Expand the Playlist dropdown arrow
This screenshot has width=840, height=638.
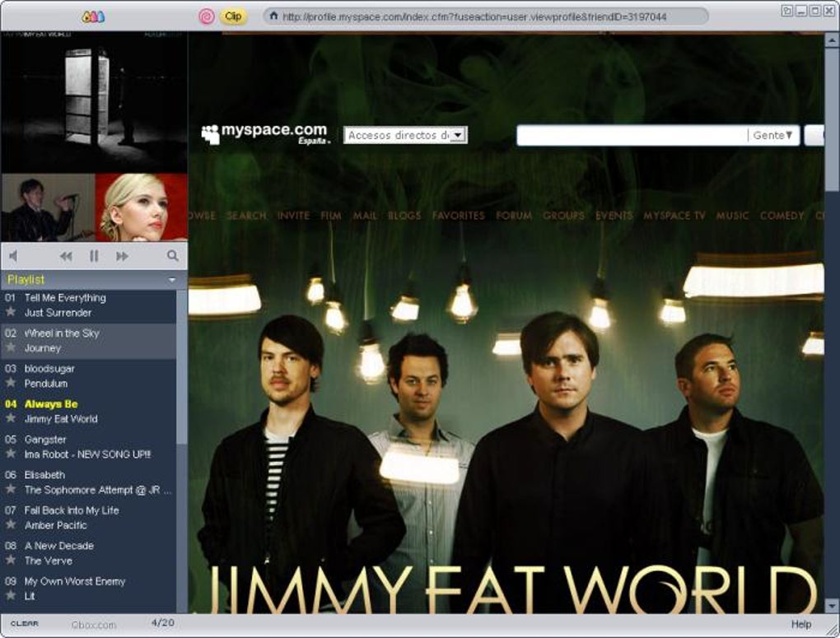pos(173,279)
